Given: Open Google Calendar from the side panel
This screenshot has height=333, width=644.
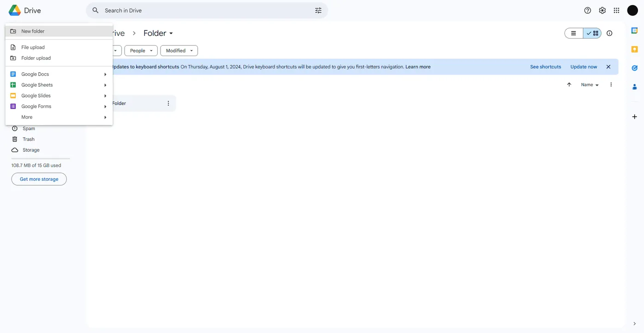Looking at the screenshot, I should pos(634,30).
